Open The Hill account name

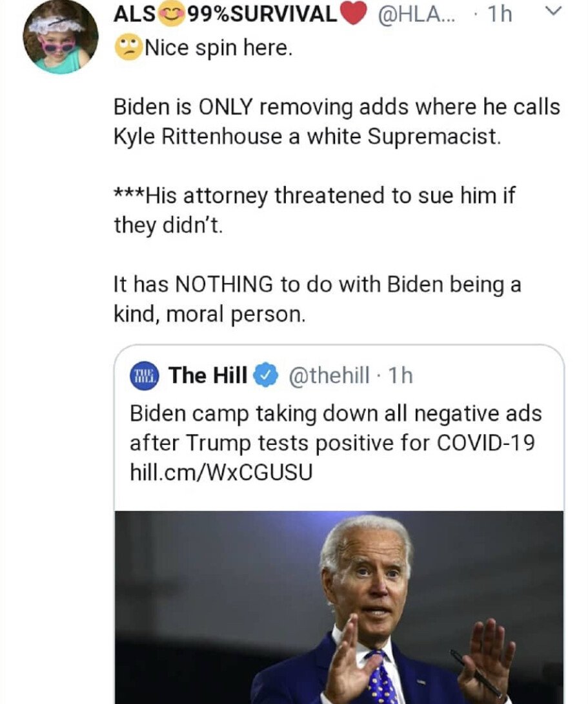click(x=207, y=375)
